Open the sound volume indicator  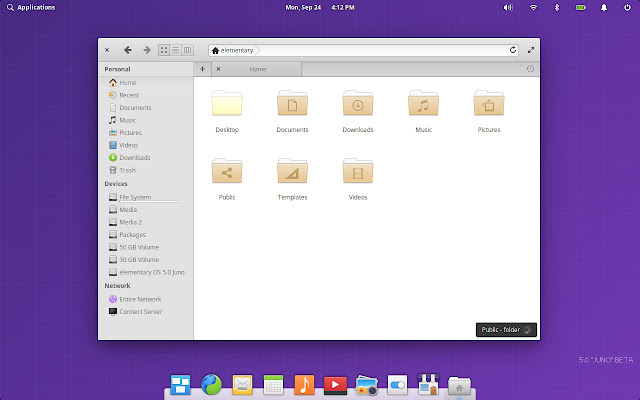tap(508, 7)
